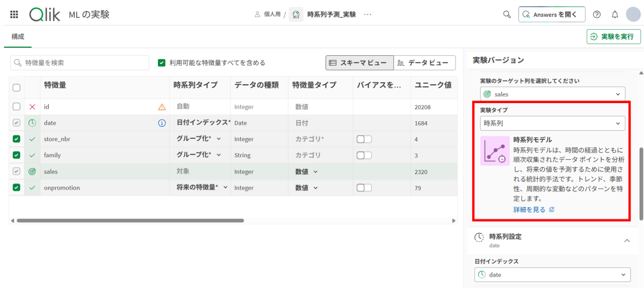Viewport: 644px width, 292px height.
Task: Click the green check icon on store_nbr row
Action: (32, 139)
